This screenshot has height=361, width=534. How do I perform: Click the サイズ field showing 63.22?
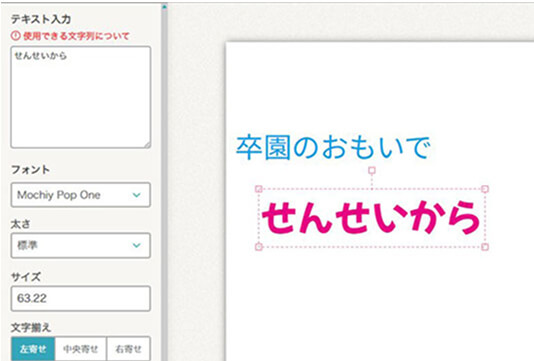[x=81, y=299]
